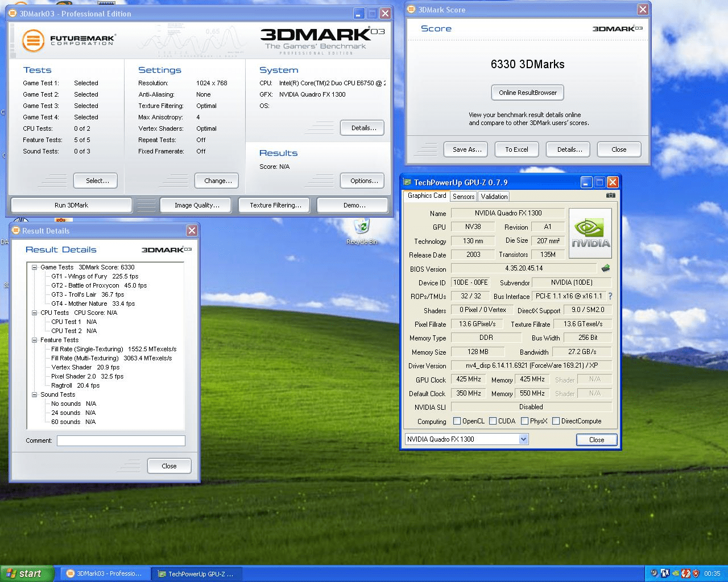728x582 pixels.
Task: Open Image Quality settings
Action: [x=197, y=205]
